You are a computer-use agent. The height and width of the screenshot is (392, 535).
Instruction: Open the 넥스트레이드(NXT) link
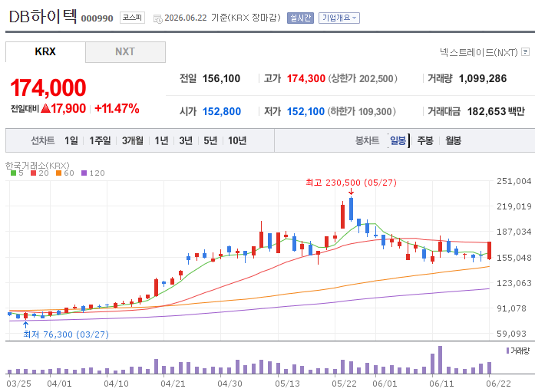(478, 52)
